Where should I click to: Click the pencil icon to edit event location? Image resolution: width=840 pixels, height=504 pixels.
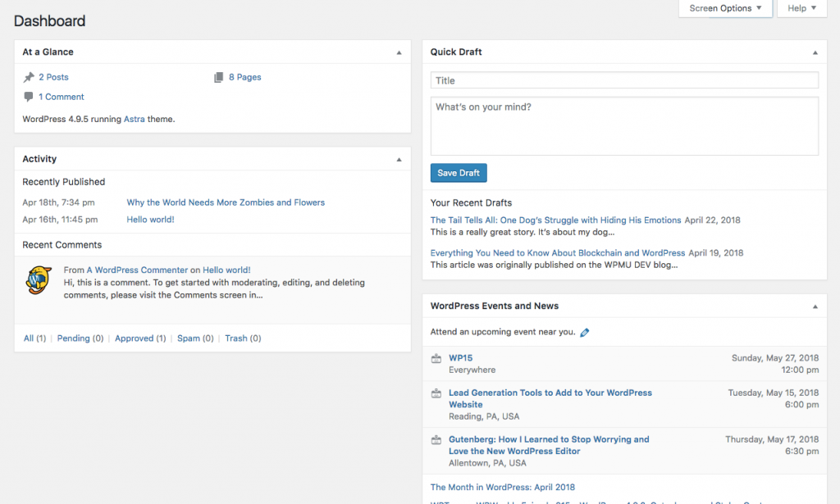coord(584,333)
